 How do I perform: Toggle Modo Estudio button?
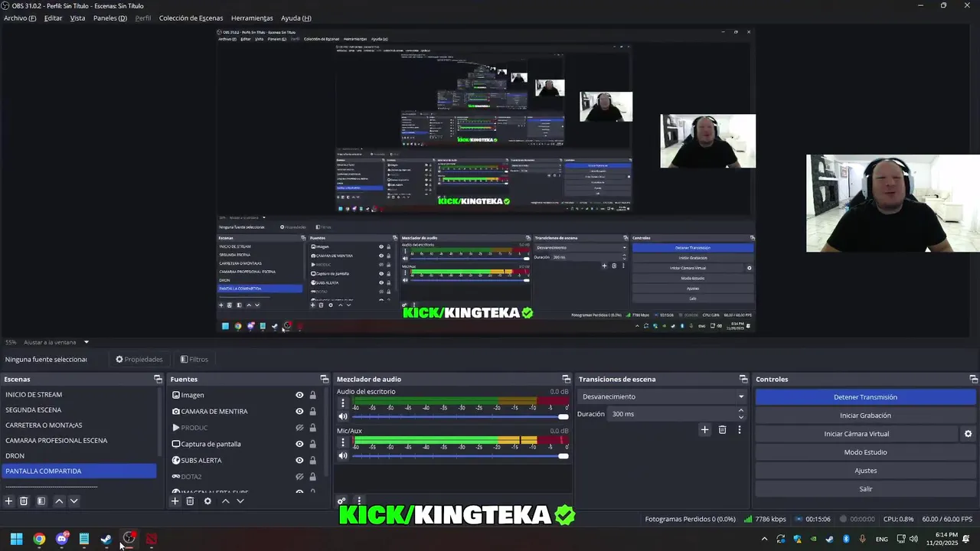[x=865, y=452]
